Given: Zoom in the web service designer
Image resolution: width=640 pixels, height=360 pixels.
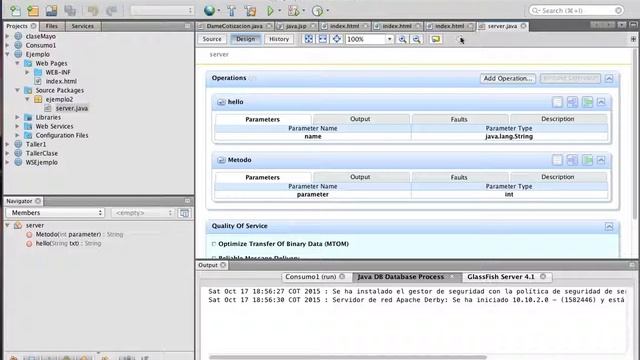Looking at the screenshot, I should tap(402, 39).
